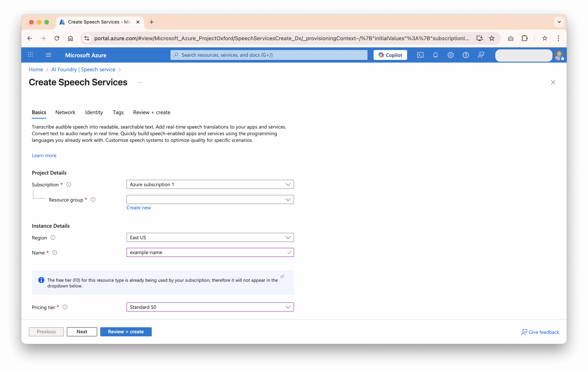Open feedback icon in top bar

point(481,55)
